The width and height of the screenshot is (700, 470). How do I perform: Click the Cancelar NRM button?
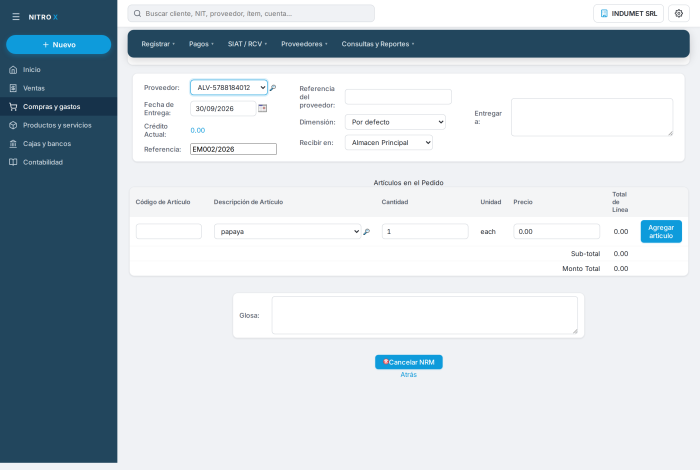[x=409, y=362]
